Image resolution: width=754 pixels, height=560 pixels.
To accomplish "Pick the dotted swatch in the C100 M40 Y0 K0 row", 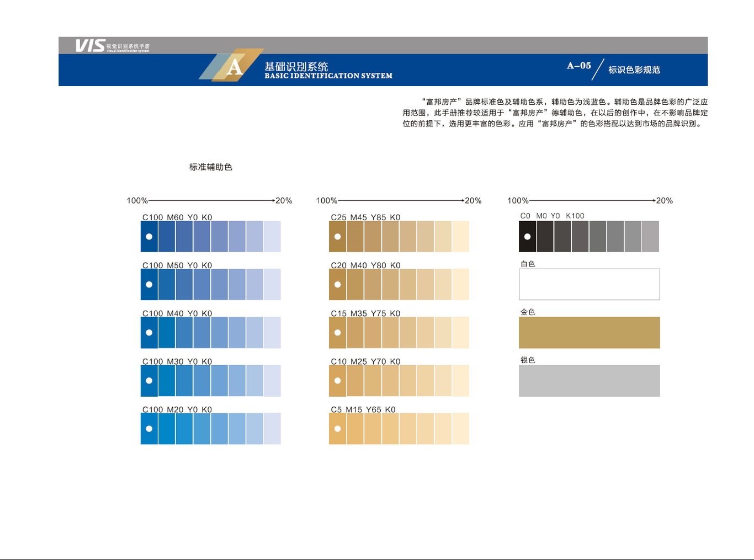I will (149, 332).
